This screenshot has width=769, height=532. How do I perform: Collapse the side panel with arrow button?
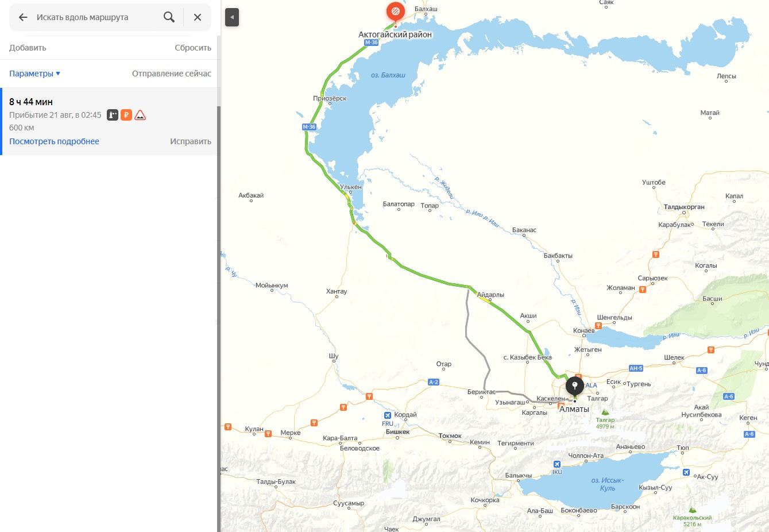point(232,17)
